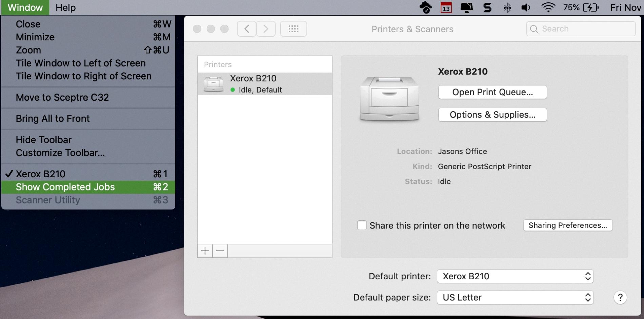Click the Show All preferences grid icon
This screenshot has height=319, width=644.
click(x=294, y=29)
